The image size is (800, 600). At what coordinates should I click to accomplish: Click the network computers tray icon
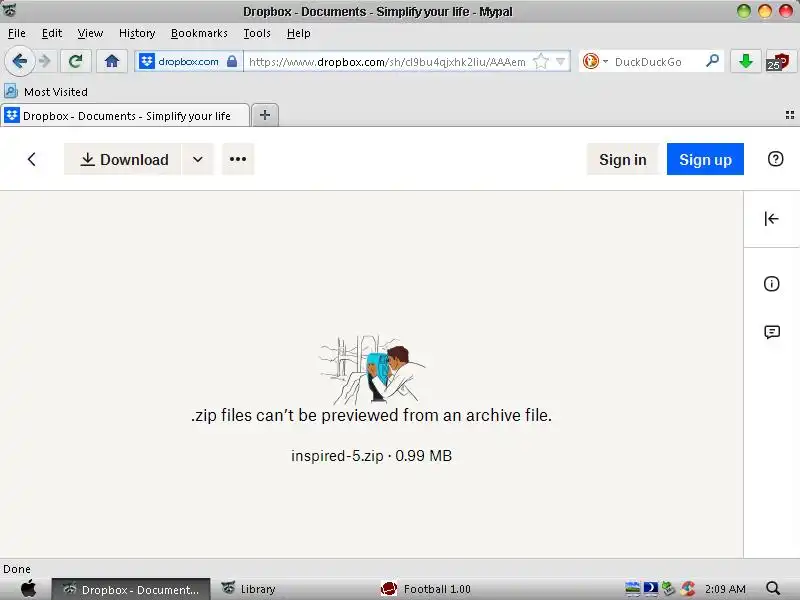668,589
